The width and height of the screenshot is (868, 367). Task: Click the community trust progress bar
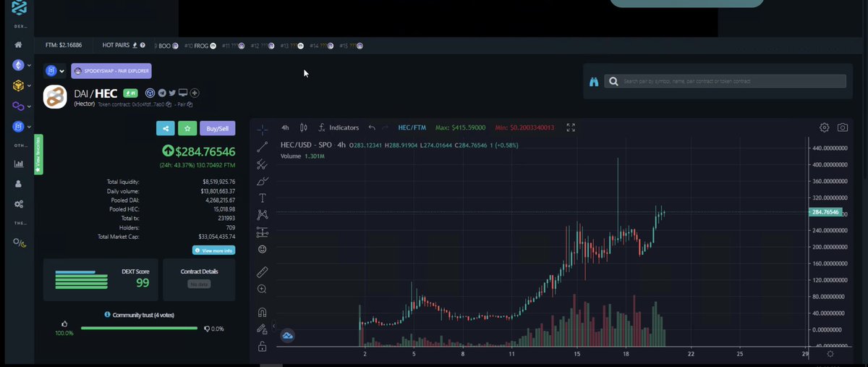(x=139, y=328)
